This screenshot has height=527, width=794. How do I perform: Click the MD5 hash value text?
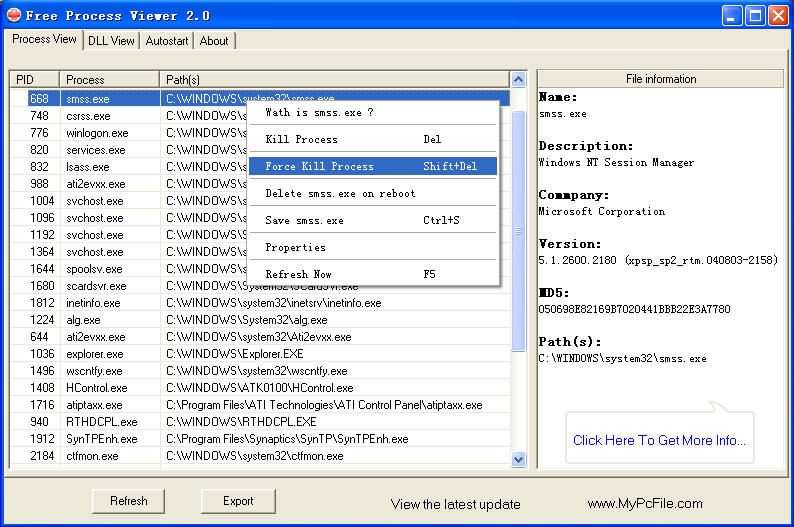pyautogui.click(x=634, y=309)
